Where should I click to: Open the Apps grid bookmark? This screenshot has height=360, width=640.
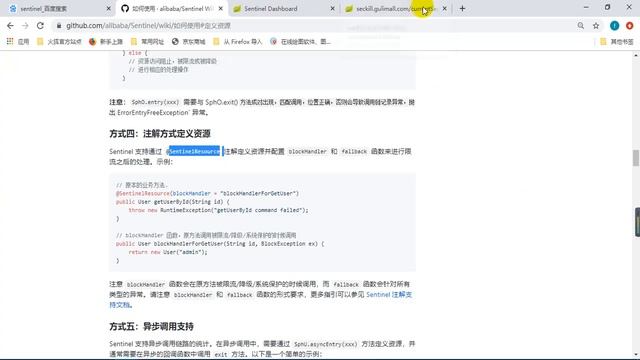pyautogui.click(x=18, y=42)
